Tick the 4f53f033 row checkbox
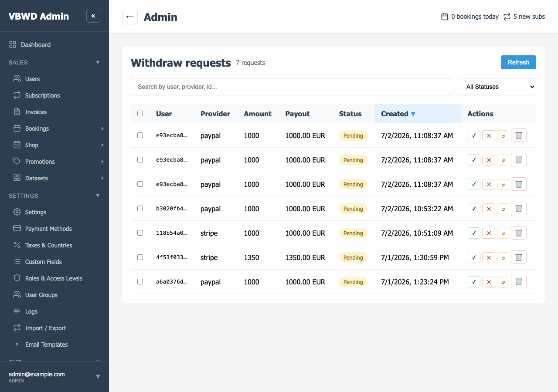This screenshot has height=392, width=558. 140,257
